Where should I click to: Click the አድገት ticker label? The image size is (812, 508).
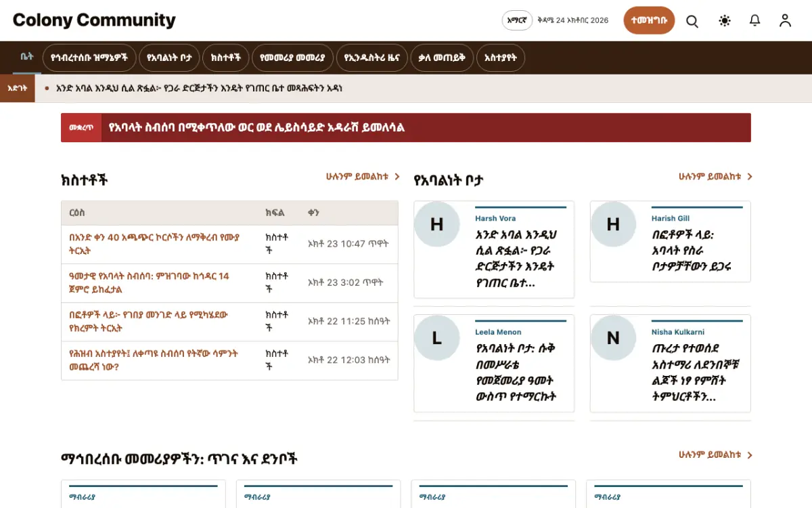click(17, 88)
